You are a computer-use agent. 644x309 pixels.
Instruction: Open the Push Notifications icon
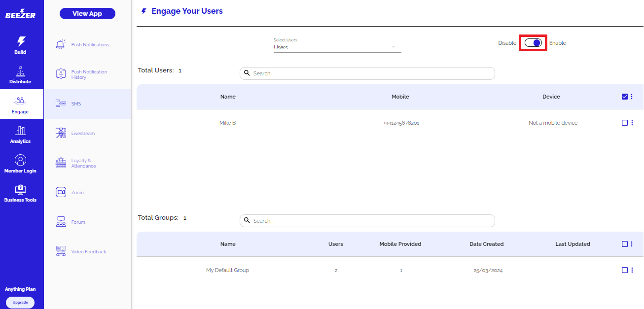tap(61, 44)
